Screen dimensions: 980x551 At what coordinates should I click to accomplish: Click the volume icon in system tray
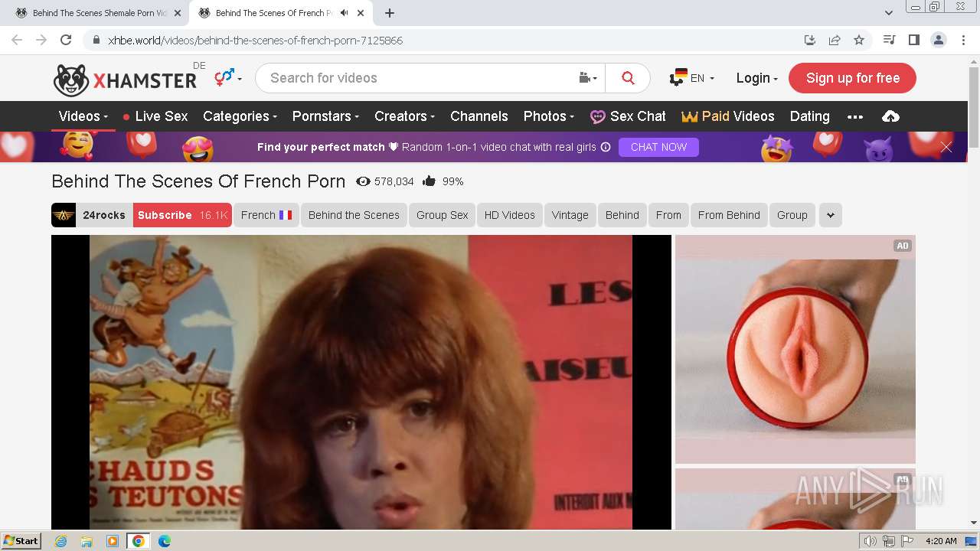[x=870, y=541]
